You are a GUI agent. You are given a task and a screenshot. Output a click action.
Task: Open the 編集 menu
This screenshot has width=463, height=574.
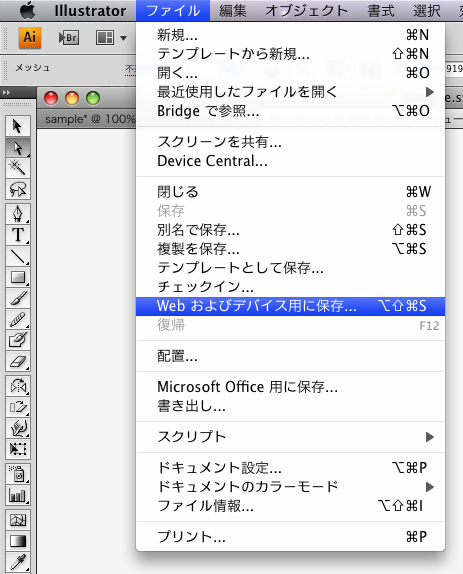coord(233,11)
